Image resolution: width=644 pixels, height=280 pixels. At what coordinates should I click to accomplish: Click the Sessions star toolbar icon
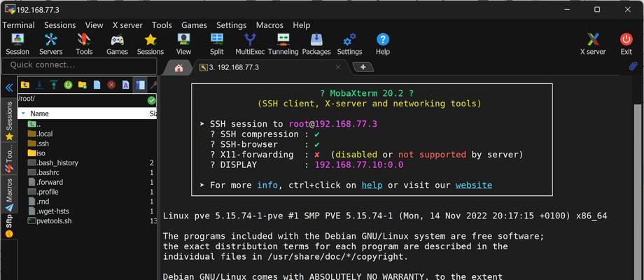[150, 44]
